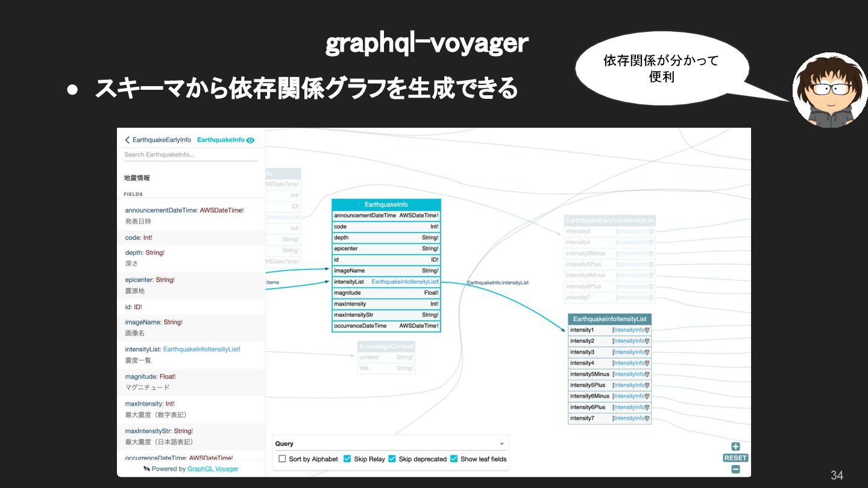Click the faded KnowledgeContent node header

point(386,346)
